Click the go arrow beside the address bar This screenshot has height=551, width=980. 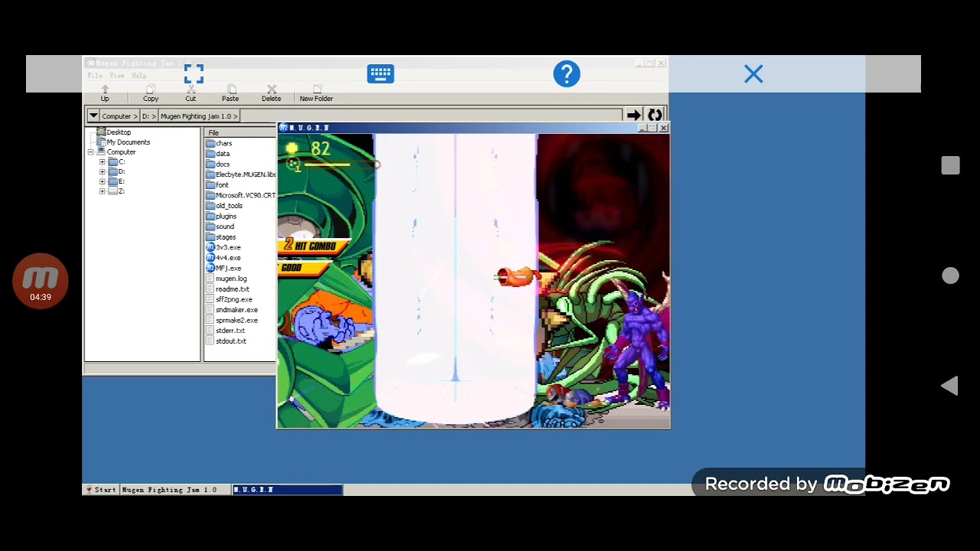tap(634, 116)
